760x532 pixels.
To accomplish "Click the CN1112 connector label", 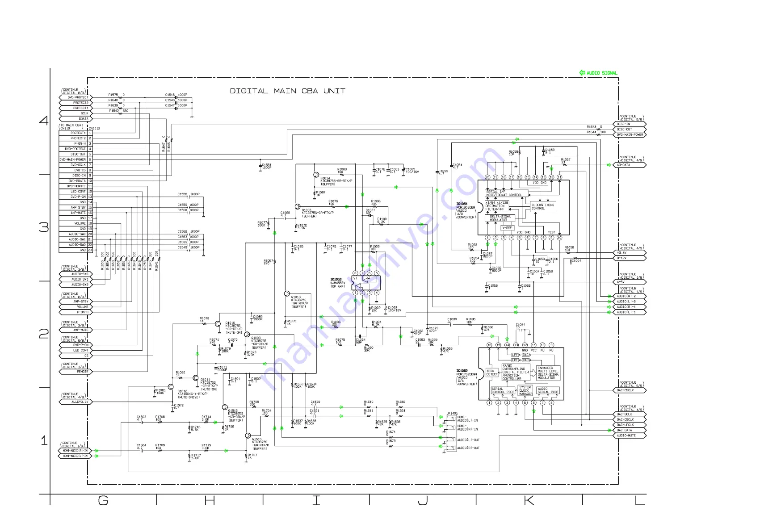I will (94, 129).
